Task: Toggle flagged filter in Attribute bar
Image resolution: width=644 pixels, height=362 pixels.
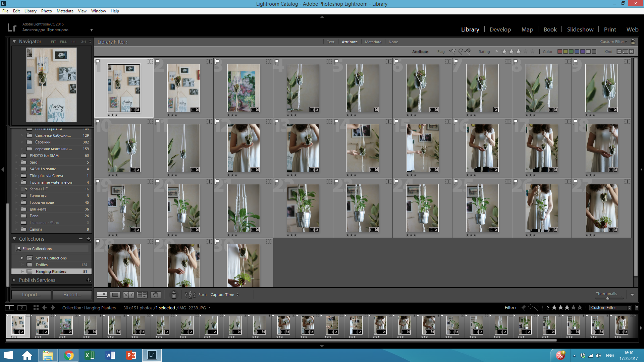Action: point(452,52)
